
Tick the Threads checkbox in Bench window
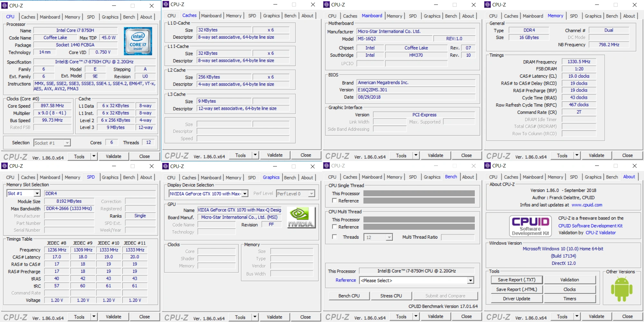click(x=335, y=237)
